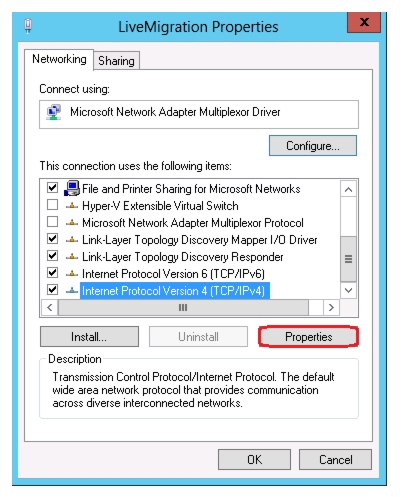Switch to the Sharing tab
Viewport: 400px width, 499px height.
pos(116,61)
